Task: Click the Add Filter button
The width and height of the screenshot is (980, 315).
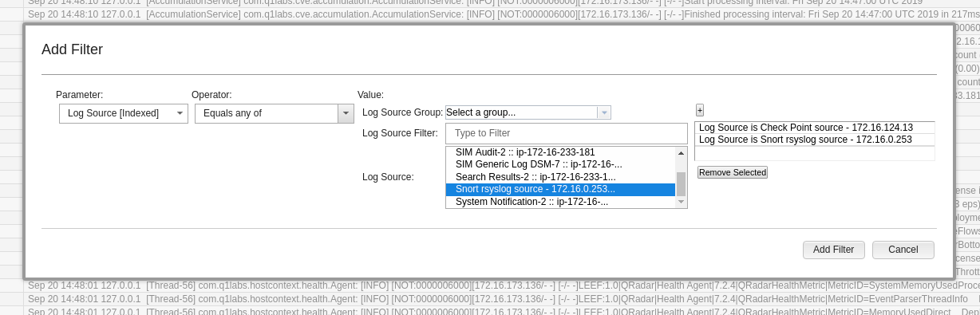Action: pos(833,250)
